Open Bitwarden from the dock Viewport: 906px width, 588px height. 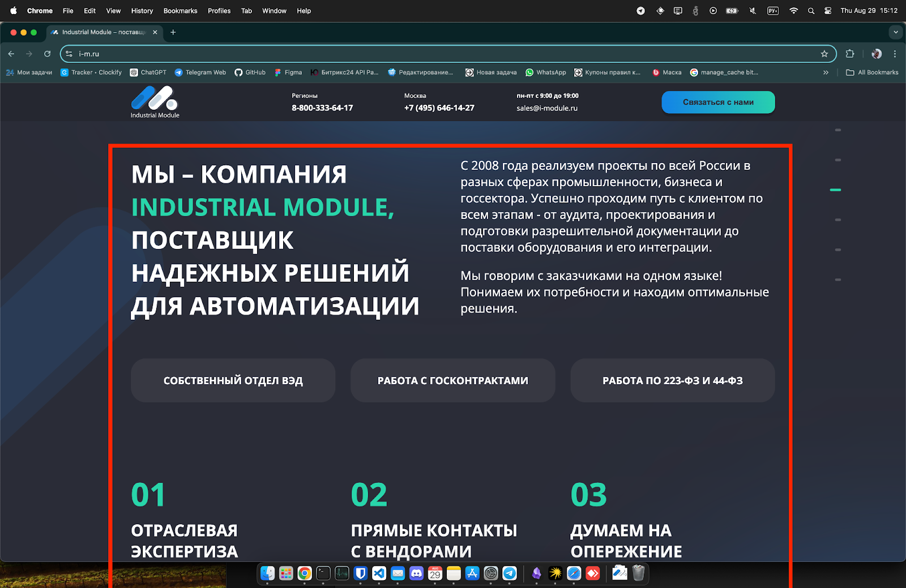pos(361,573)
